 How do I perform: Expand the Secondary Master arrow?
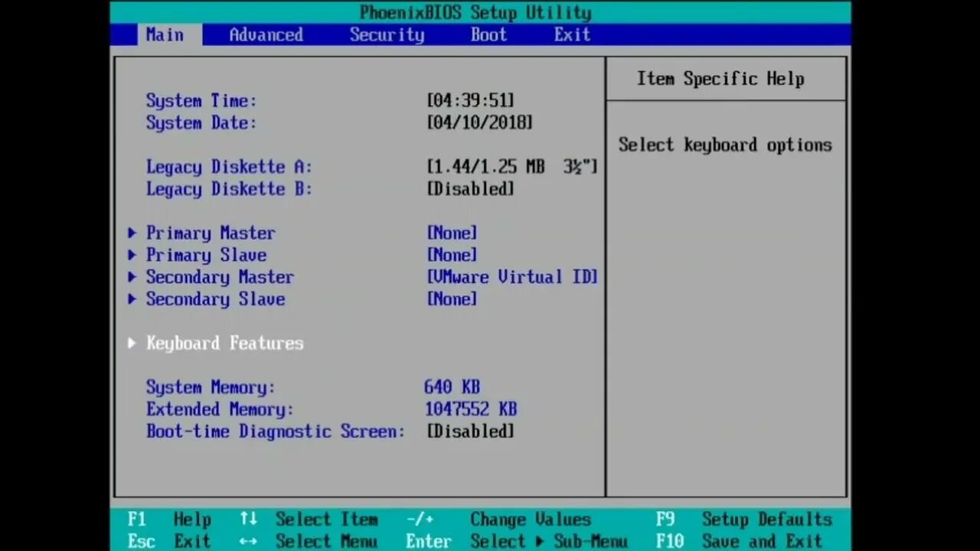[132, 277]
